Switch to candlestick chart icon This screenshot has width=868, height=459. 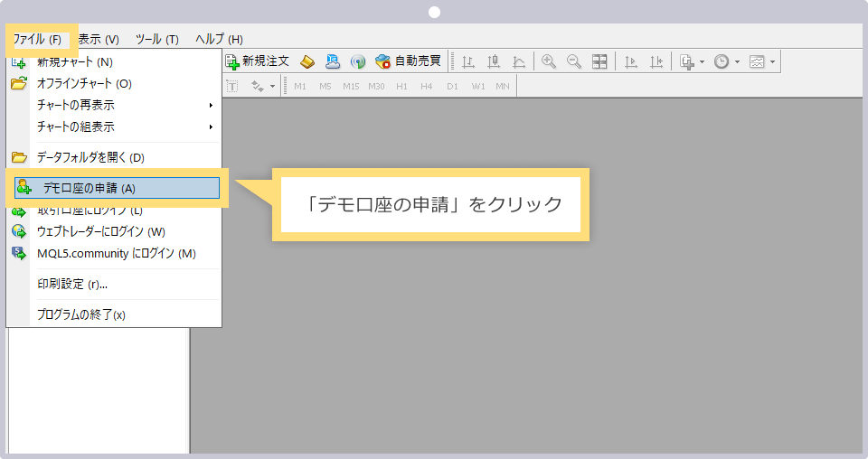click(x=494, y=61)
